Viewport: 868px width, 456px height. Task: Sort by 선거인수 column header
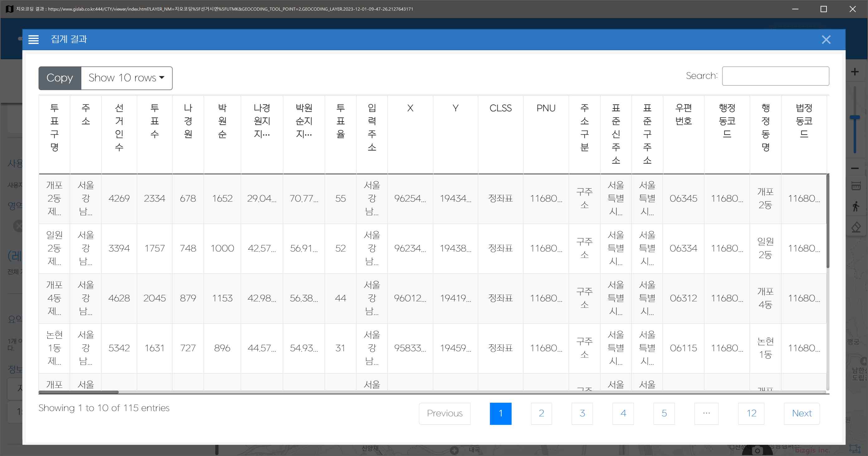pos(119,134)
